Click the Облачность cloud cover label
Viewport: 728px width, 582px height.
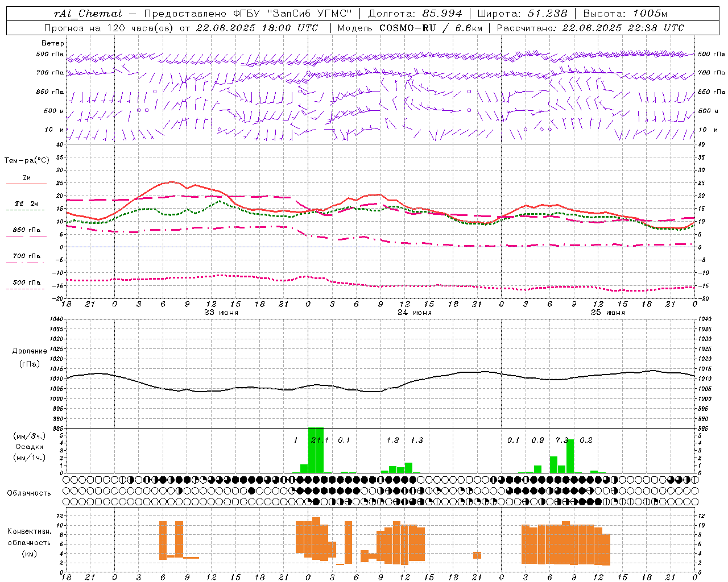pos(29,493)
